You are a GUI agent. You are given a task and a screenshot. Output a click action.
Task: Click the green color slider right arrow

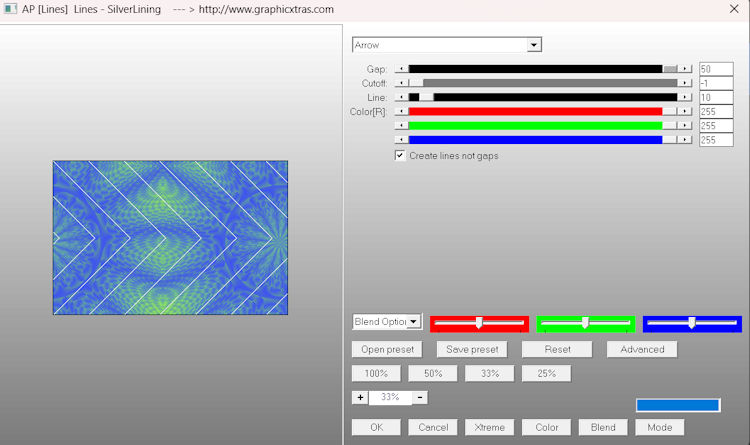coord(684,125)
